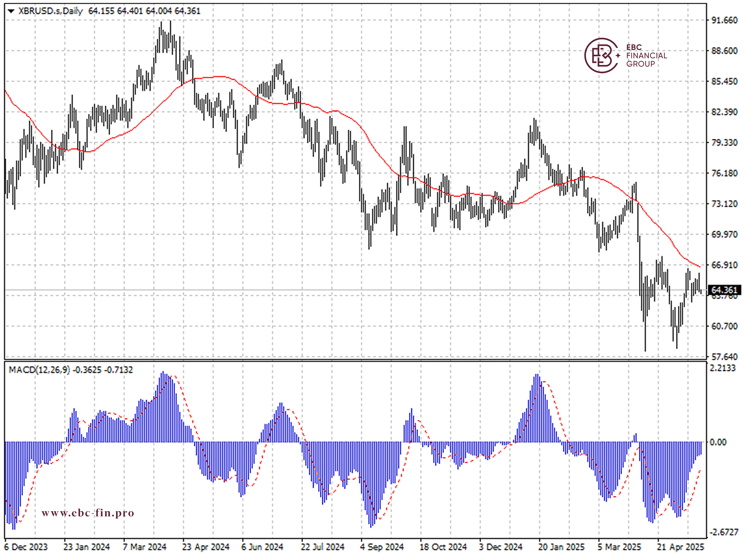The image size is (750, 560).
Task: Click the 6 Dec 2023 date label
Action: (x=26, y=547)
